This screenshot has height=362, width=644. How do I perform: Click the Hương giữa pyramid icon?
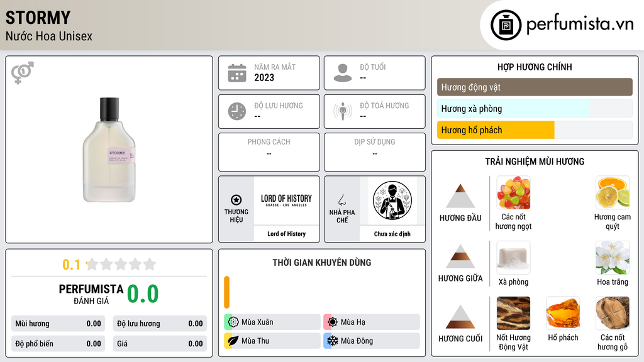click(x=460, y=256)
